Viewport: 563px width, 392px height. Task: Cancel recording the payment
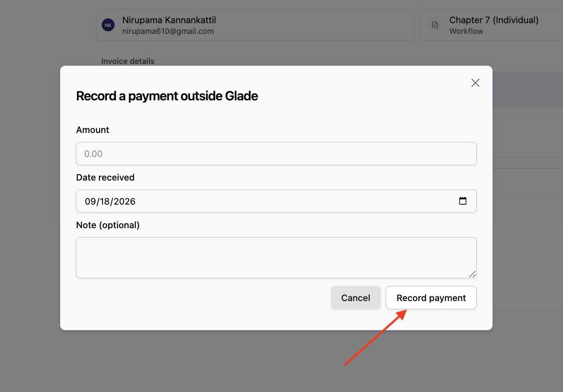point(356,298)
